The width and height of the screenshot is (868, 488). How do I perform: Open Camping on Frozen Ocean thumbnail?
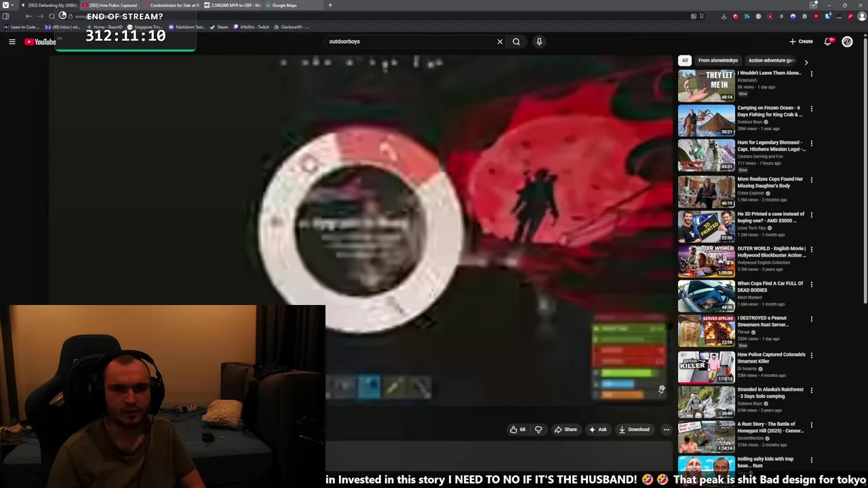[706, 121]
